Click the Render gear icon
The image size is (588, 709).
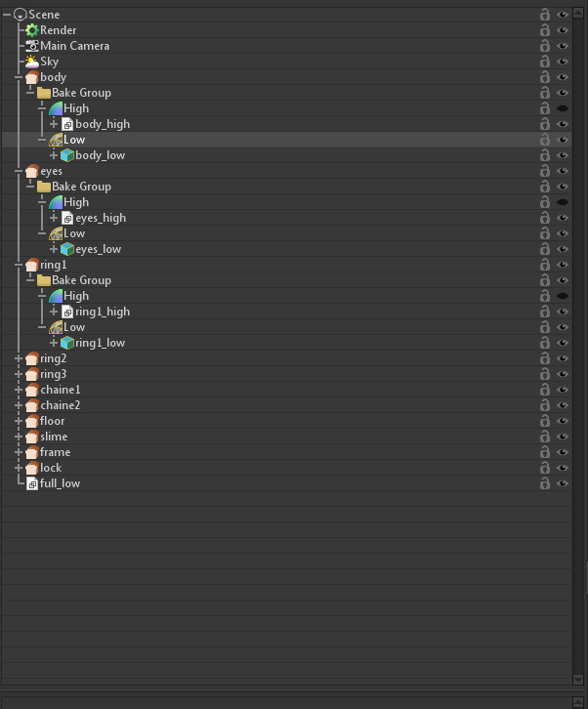point(32,30)
